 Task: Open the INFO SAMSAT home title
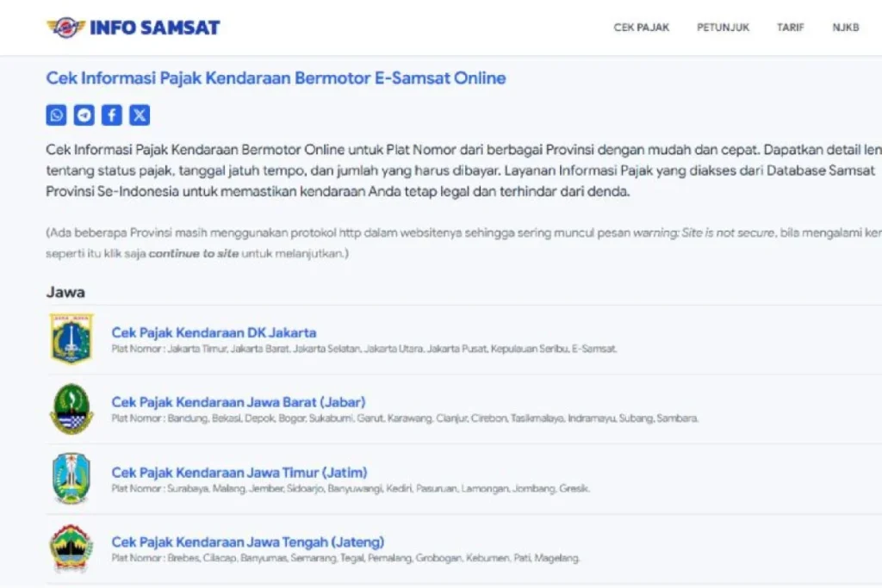155,28
